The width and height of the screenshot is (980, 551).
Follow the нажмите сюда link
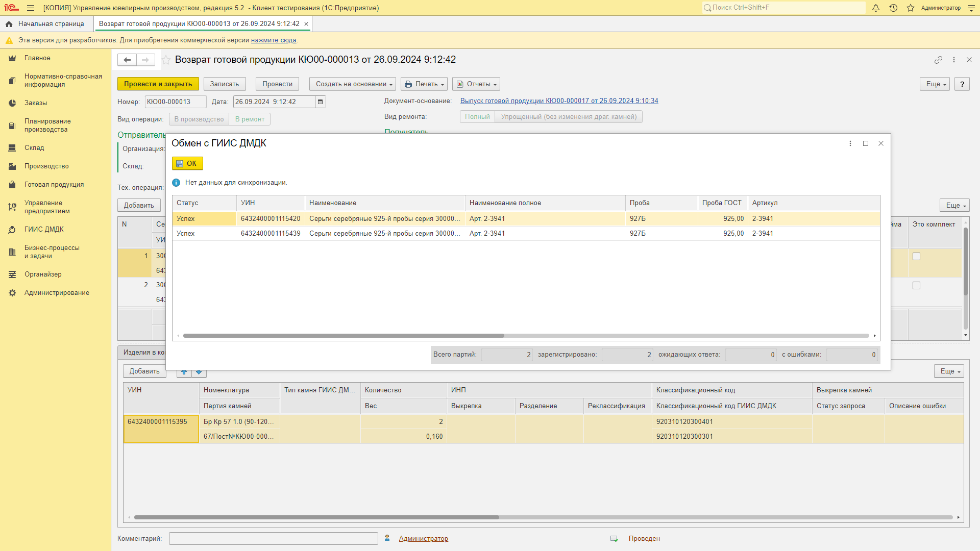point(274,40)
